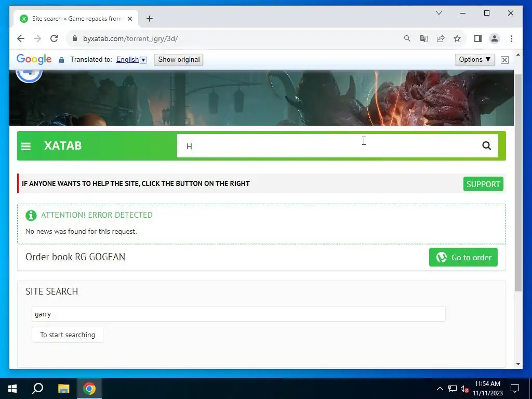Screen dimensions: 532x399
Task: Click the address bar URL
Action: (130, 38)
